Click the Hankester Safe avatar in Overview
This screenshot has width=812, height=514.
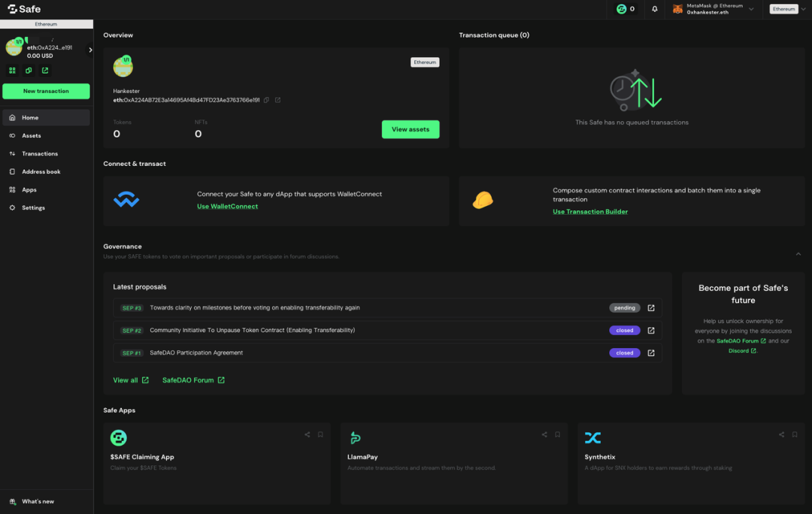pyautogui.click(x=123, y=66)
